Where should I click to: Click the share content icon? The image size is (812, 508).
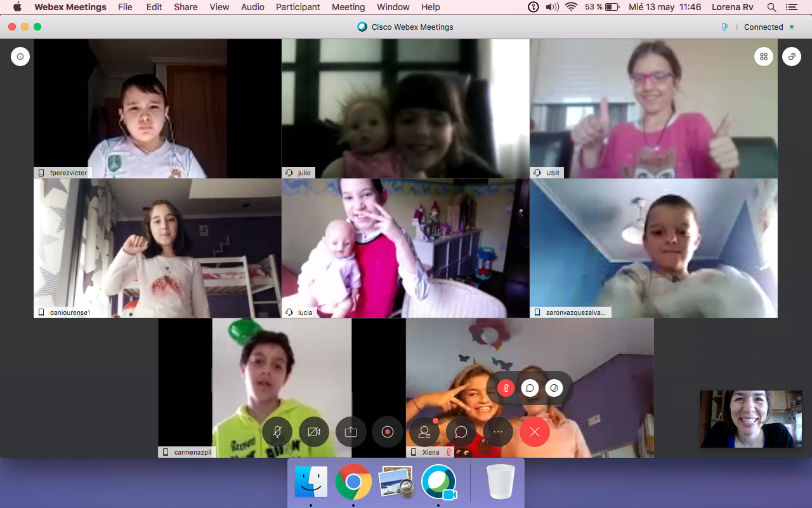click(x=351, y=432)
